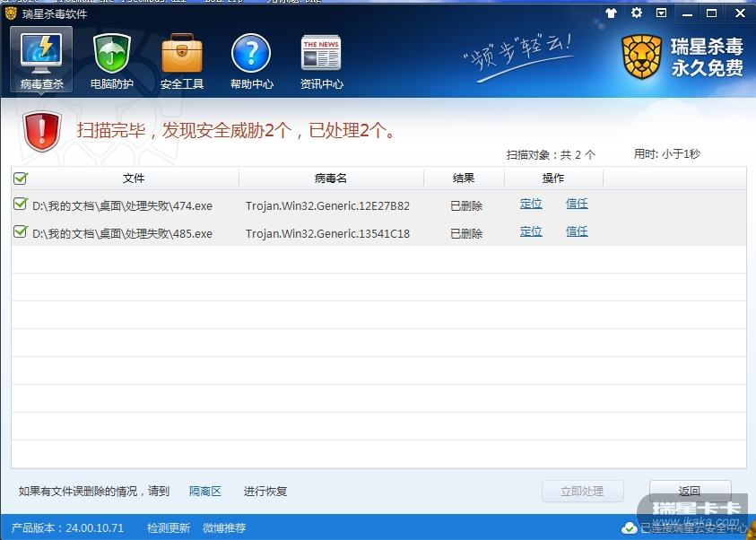Click 已删除 result for 474.exe
756x540 pixels.
466,206
